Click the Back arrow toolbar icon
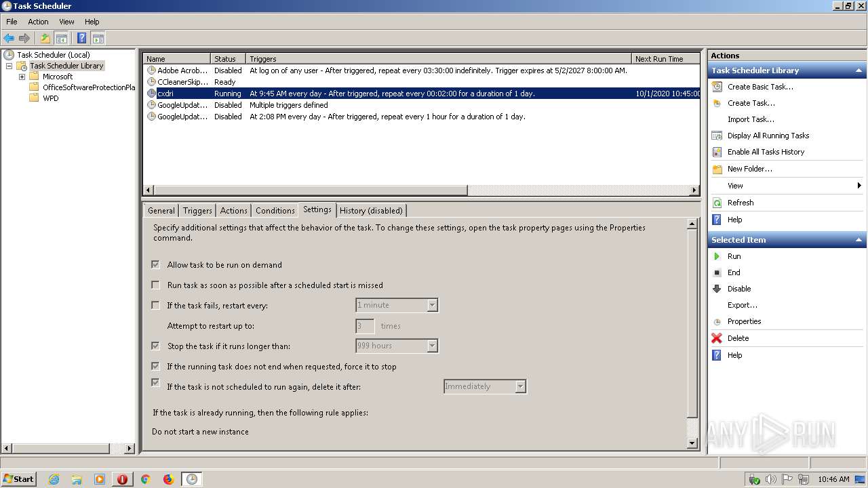This screenshot has width=868, height=488. point(9,38)
